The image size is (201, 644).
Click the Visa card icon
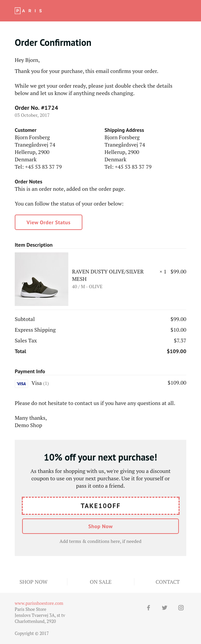pyautogui.click(x=21, y=384)
